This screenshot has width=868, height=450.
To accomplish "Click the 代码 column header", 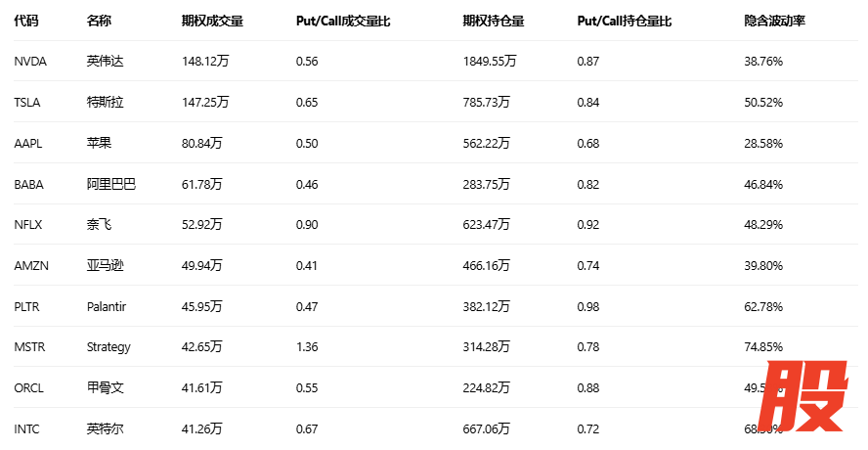I will (26, 21).
